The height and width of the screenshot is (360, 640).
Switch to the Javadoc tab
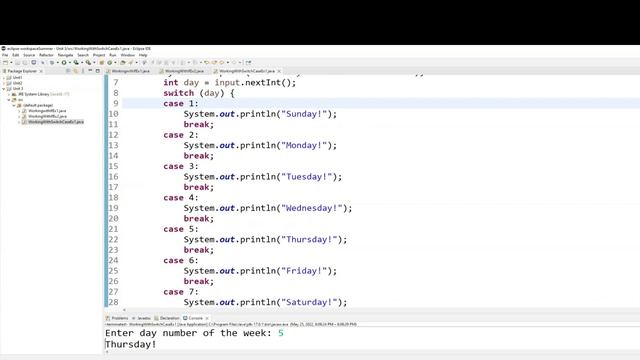pyautogui.click(x=142, y=318)
